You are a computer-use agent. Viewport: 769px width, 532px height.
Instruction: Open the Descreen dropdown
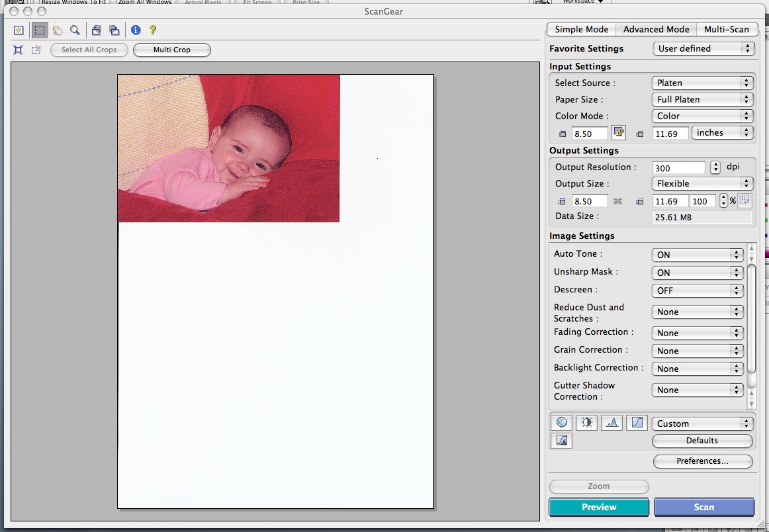click(x=698, y=290)
